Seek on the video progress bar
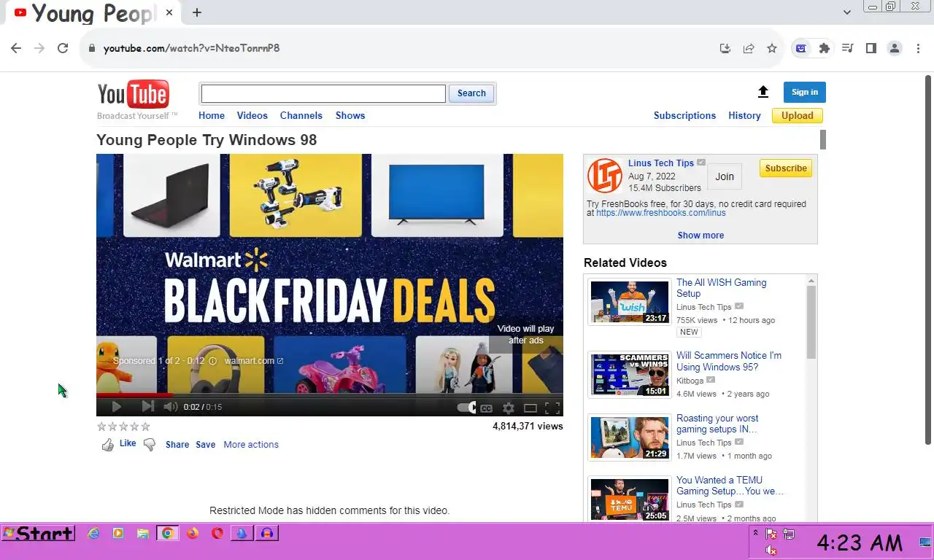The image size is (934, 560). point(330,395)
